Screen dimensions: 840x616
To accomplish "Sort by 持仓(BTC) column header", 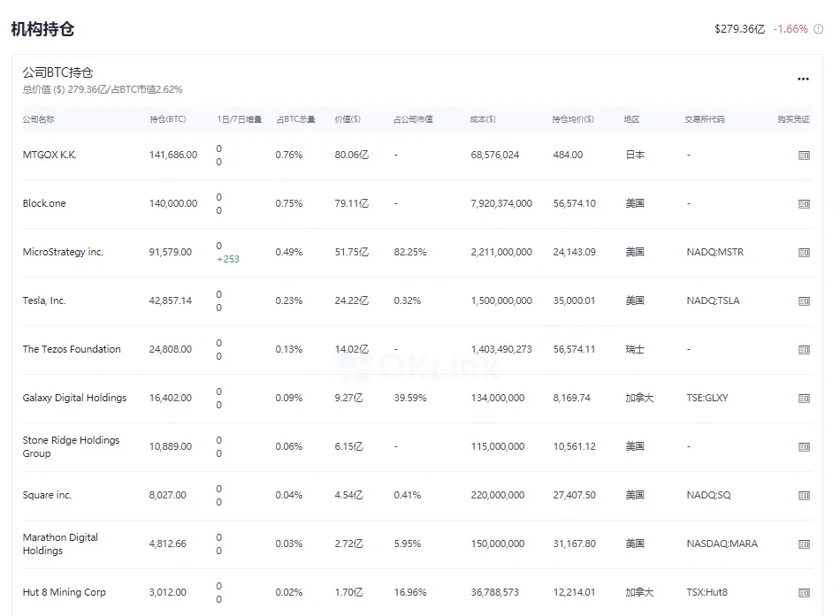I will point(167,119).
